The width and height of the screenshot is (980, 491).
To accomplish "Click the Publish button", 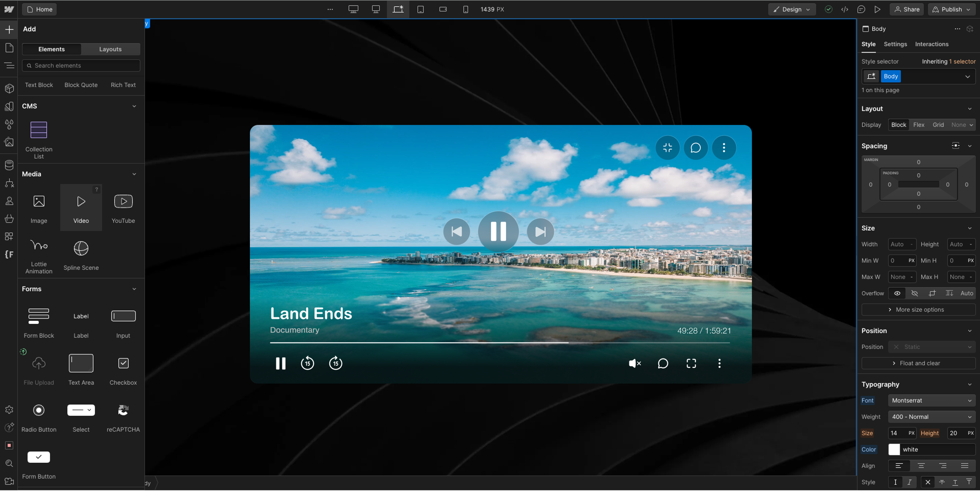I will pyautogui.click(x=951, y=9).
